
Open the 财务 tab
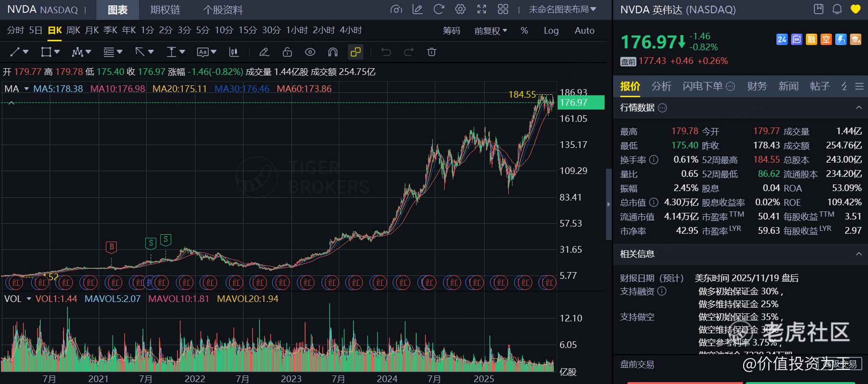pos(756,86)
